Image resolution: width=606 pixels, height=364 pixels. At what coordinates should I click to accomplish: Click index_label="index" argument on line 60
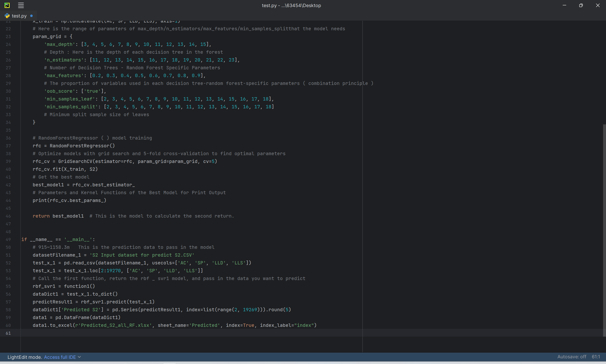point(287,325)
